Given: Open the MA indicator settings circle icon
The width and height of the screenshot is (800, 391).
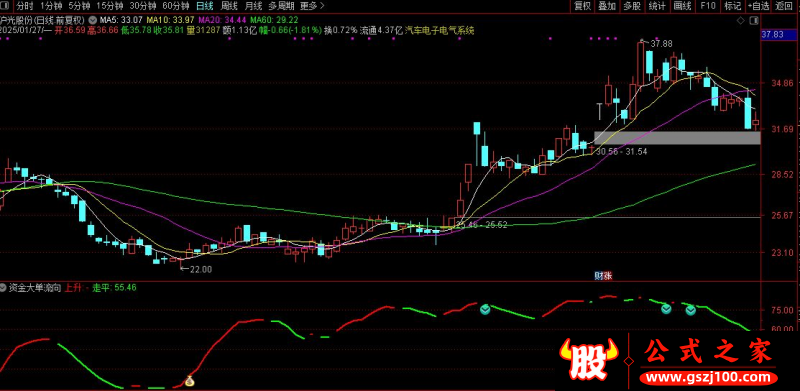Looking at the screenshot, I should pyautogui.click(x=92, y=20).
